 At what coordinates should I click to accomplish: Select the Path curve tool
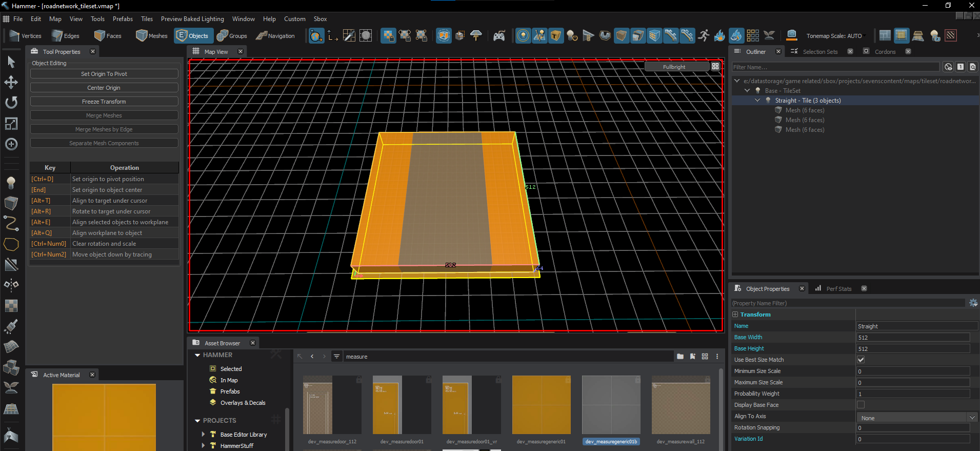[x=11, y=224]
